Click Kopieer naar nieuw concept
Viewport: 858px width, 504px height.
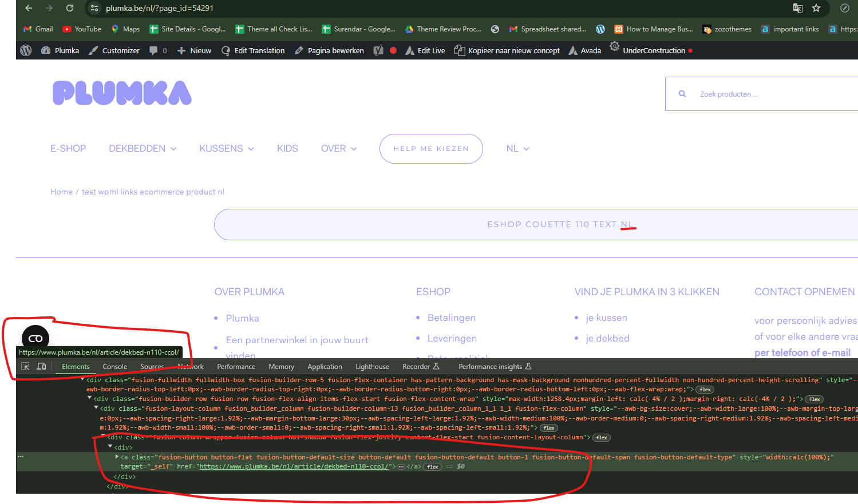(507, 50)
